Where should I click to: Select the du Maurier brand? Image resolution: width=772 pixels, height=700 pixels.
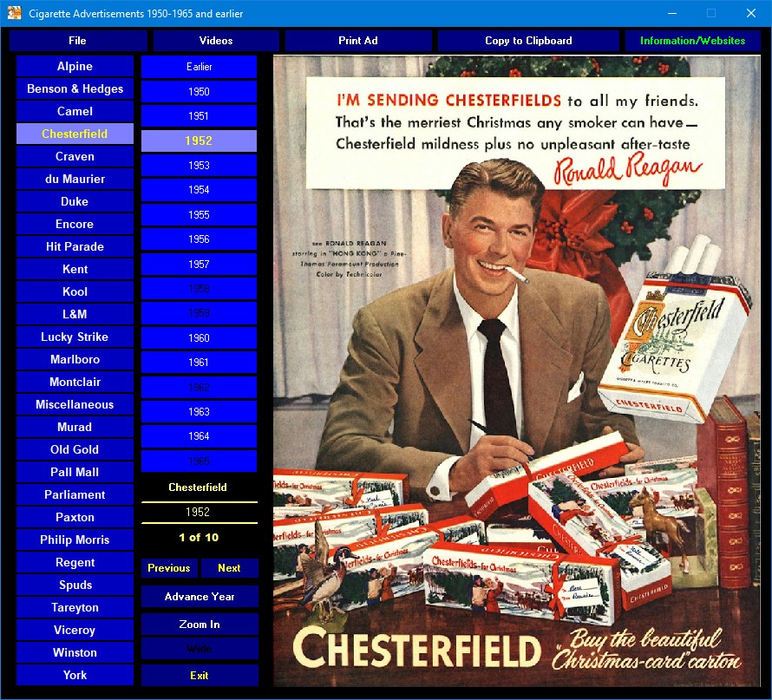pos(75,180)
